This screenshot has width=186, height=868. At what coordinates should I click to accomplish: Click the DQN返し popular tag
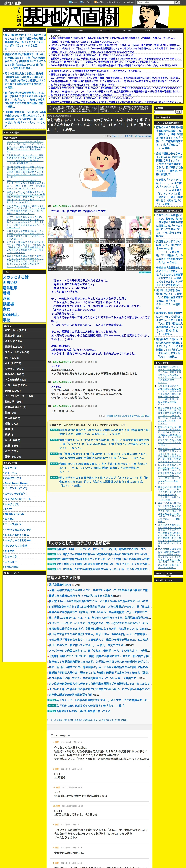coord(11,314)
